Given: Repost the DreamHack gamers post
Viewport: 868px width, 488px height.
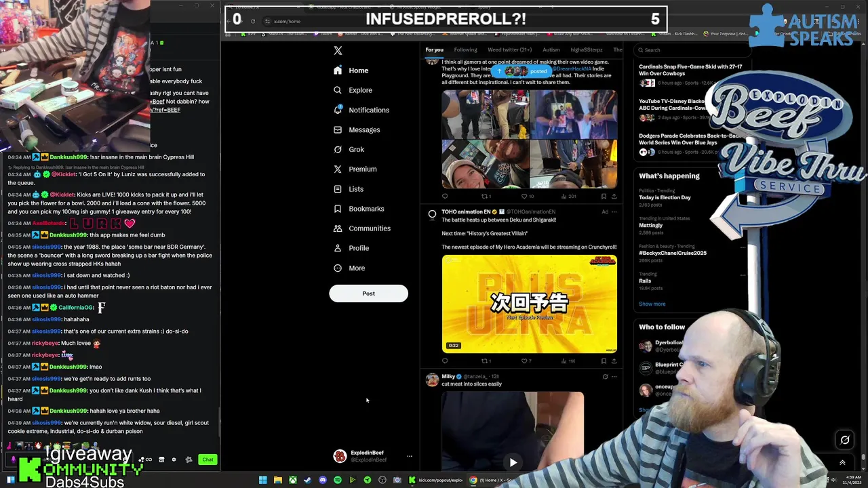Looking at the screenshot, I should pos(485,197).
